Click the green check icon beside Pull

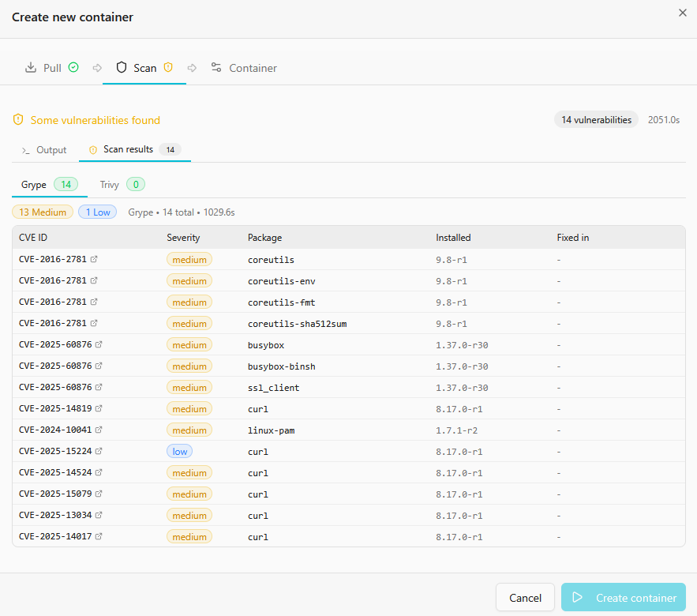pos(73,68)
